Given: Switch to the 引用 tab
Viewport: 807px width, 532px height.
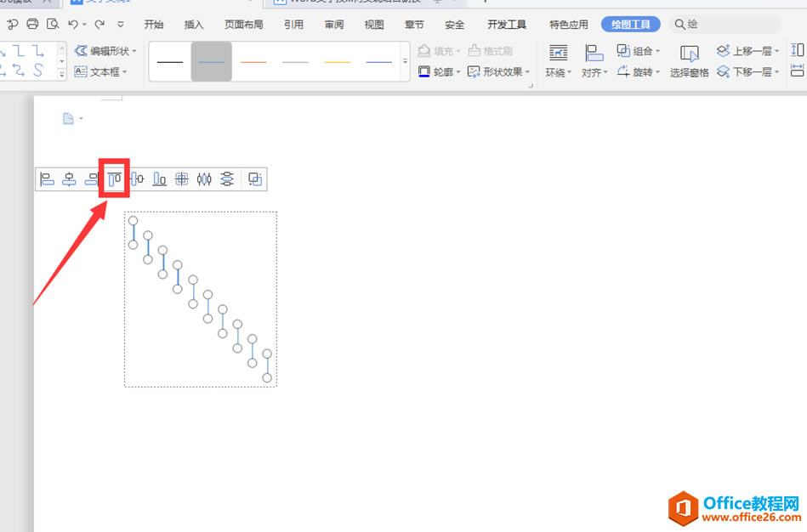Looking at the screenshot, I should [293, 24].
